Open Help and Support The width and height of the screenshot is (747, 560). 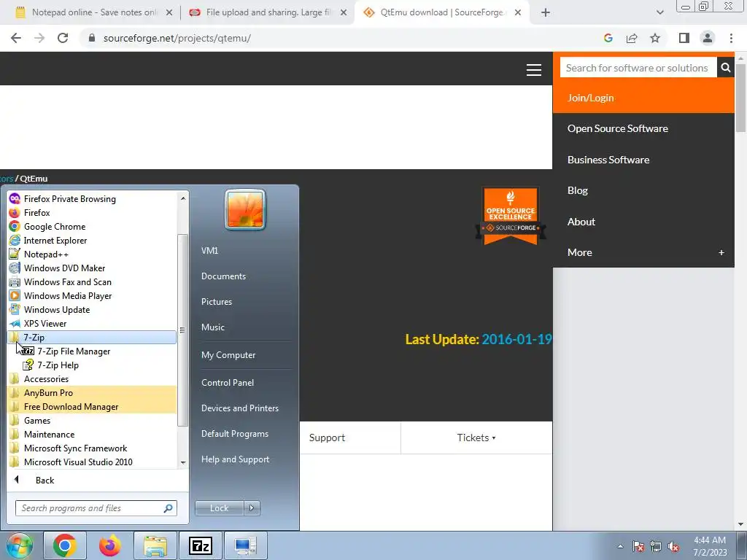235,459
